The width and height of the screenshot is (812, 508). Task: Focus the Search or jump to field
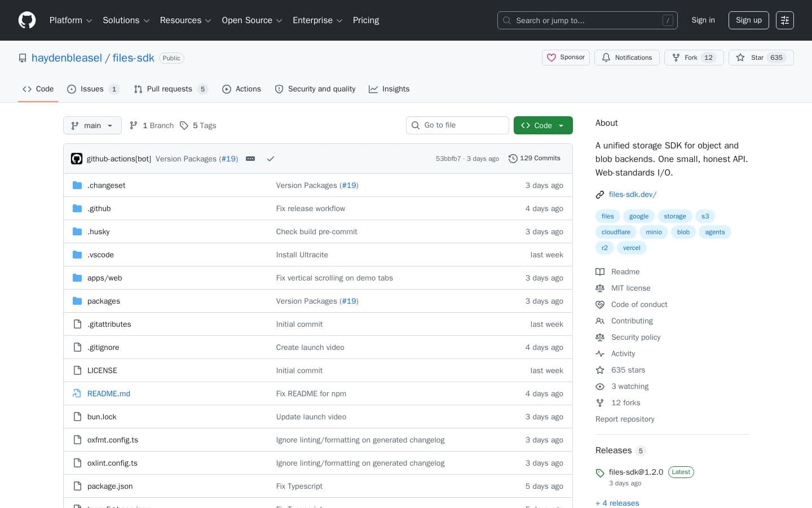tap(588, 20)
